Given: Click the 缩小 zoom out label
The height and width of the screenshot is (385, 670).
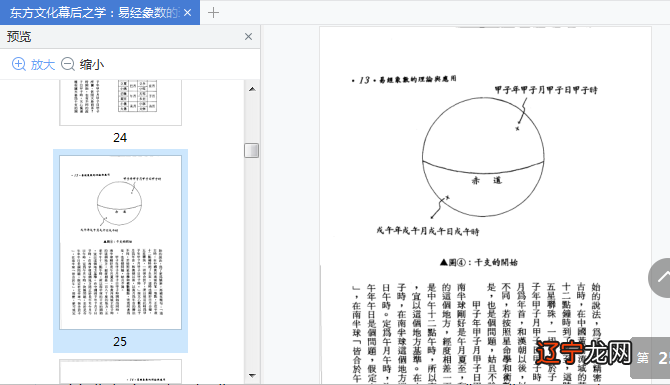Looking at the screenshot, I should point(92,65).
